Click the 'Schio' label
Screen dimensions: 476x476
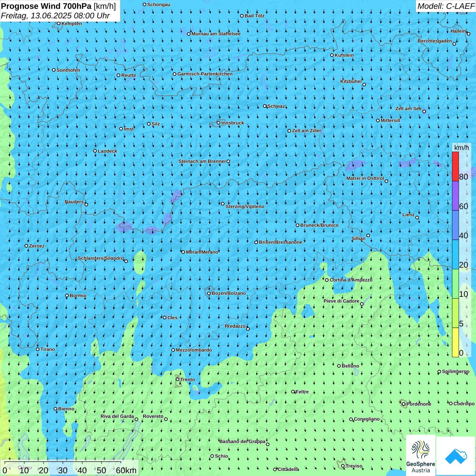click(221, 456)
